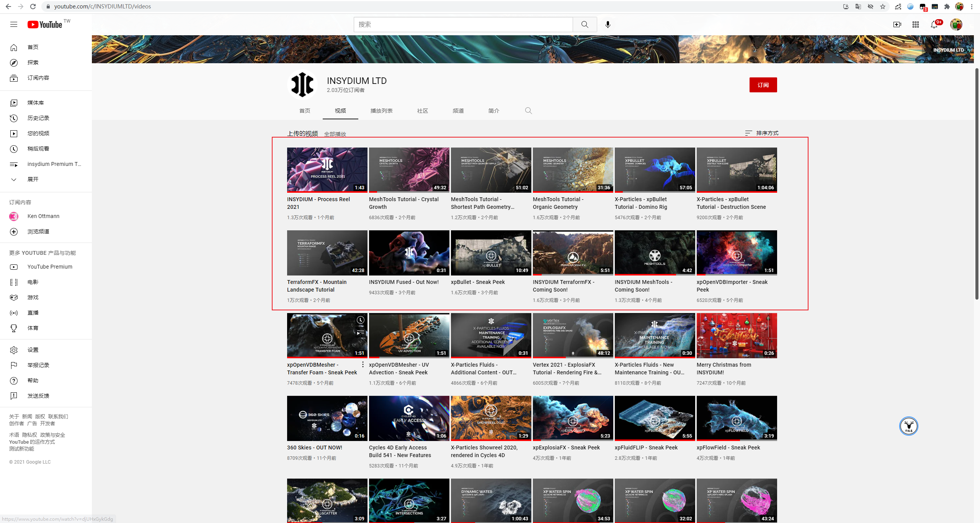Viewport: 980px width, 523px height.
Task: Open INSYDIUM Process Reel 2021 thumbnail
Action: click(327, 170)
